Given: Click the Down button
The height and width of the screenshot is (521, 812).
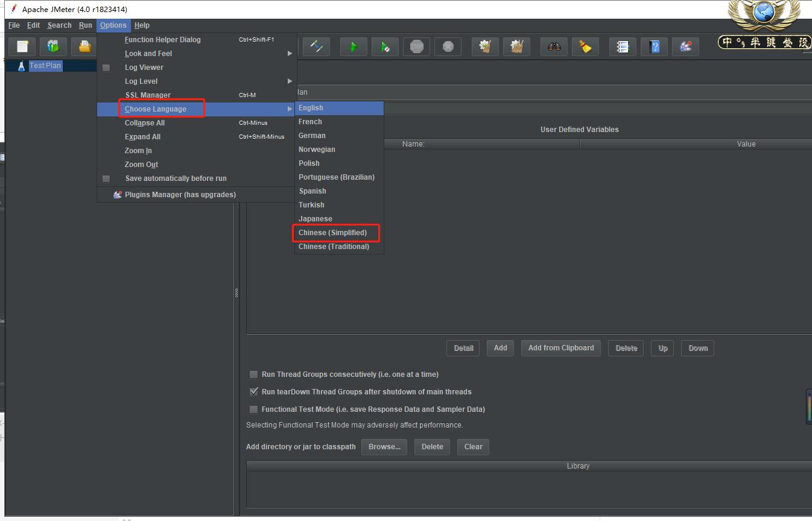Looking at the screenshot, I should (x=698, y=348).
